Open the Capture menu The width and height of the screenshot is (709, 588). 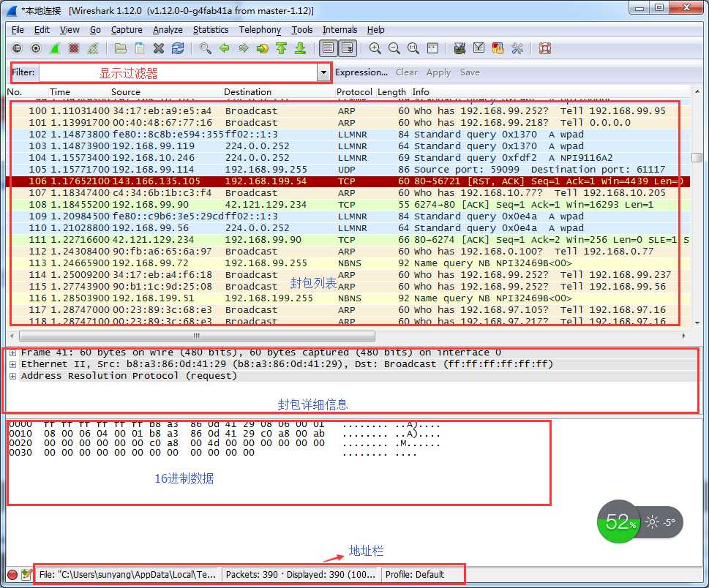tap(127, 30)
